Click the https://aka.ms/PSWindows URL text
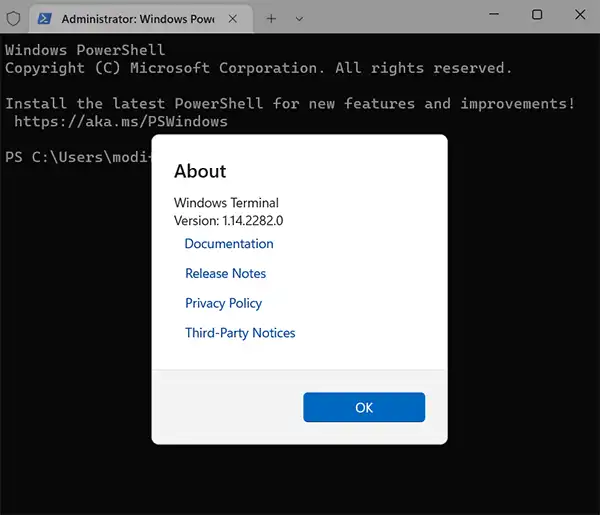The height and width of the screenshot is (515, 600). (x=121, y=122)
